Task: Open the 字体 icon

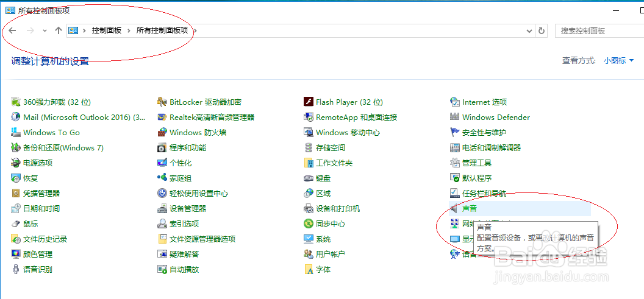Action: (x=309, y=270)
